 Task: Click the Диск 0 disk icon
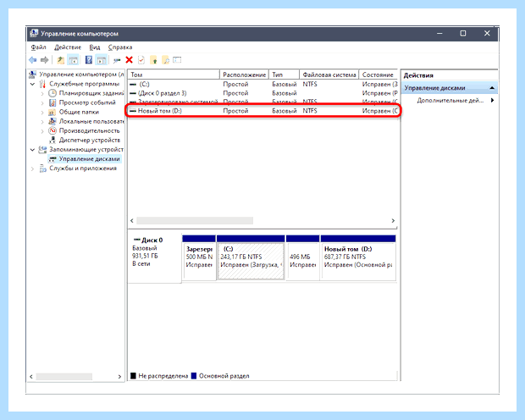pos(136,240)
